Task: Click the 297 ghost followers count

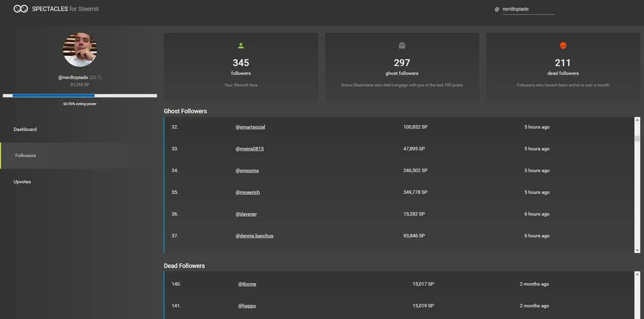Action: point(402,63)
